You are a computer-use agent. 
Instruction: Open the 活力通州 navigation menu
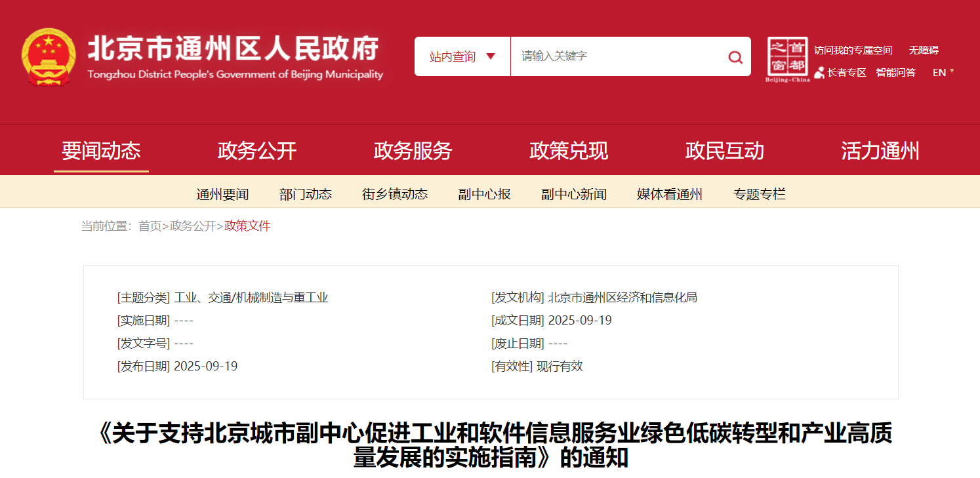(x=880, y=151)
